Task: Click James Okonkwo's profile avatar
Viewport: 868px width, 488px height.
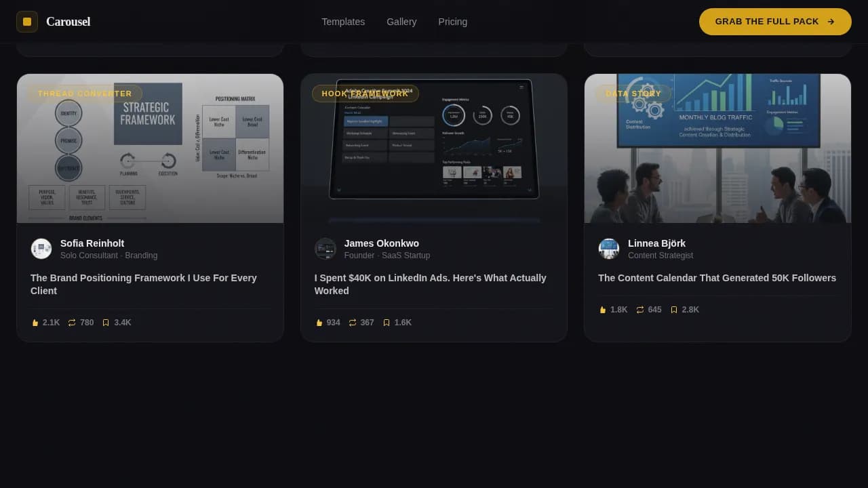Action: pos(325,249)
